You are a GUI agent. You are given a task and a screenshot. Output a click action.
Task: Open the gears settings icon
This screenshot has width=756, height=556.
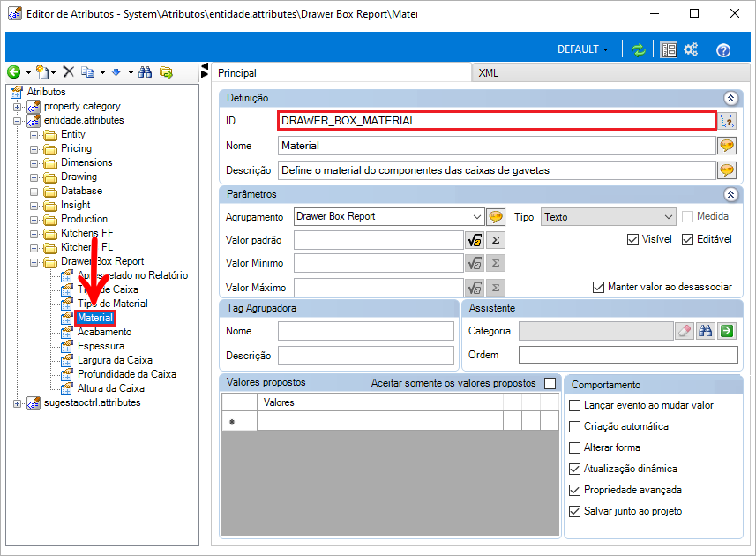pyautogui.click(x=691, y=49)
